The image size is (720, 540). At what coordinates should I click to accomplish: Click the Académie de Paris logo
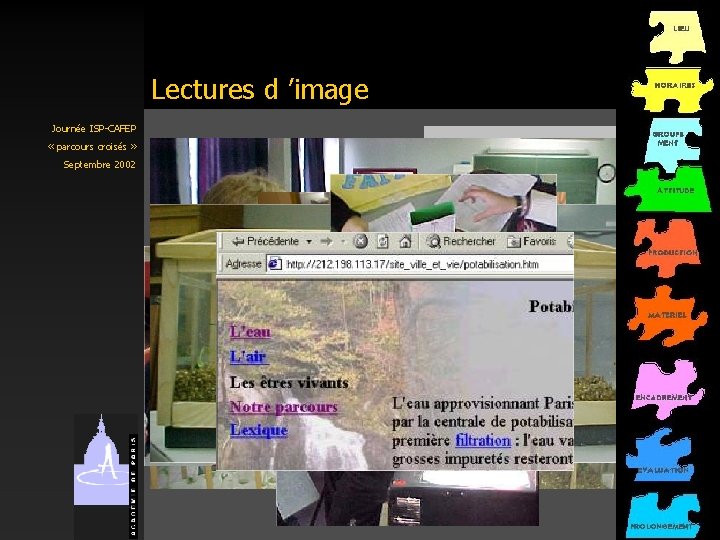tap(106, 476)
